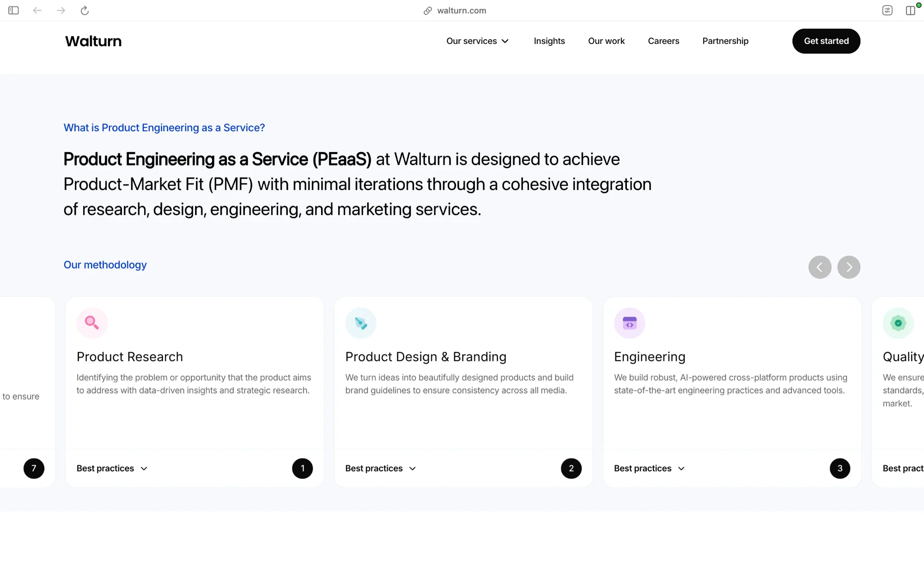Click the Product Research magnifier icon

[x=92, y=323]
